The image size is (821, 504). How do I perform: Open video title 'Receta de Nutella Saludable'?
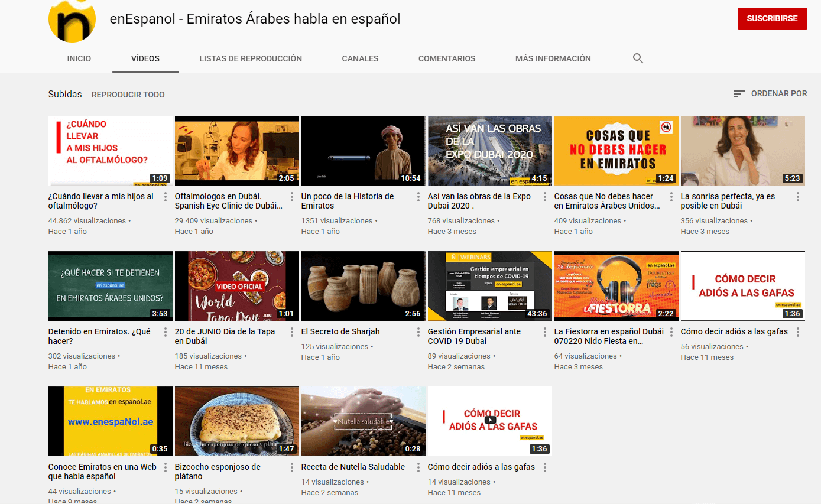tap(353, 467)
